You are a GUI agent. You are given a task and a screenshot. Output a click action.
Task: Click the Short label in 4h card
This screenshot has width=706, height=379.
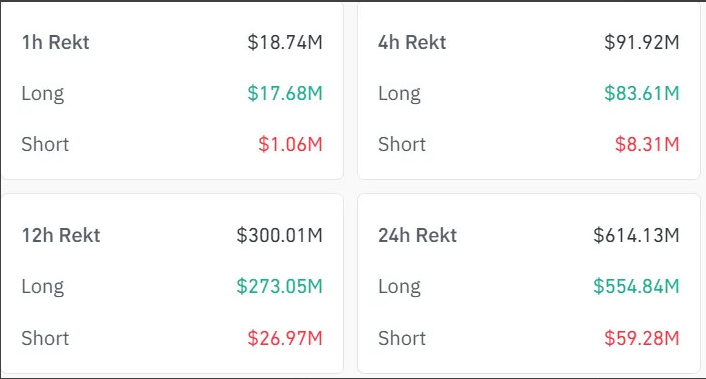[x=402, y=144]
